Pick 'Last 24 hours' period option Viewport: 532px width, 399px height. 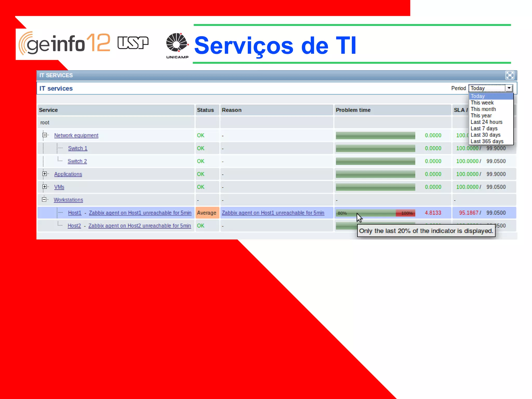pyautogui.click(x=486, y=122)
